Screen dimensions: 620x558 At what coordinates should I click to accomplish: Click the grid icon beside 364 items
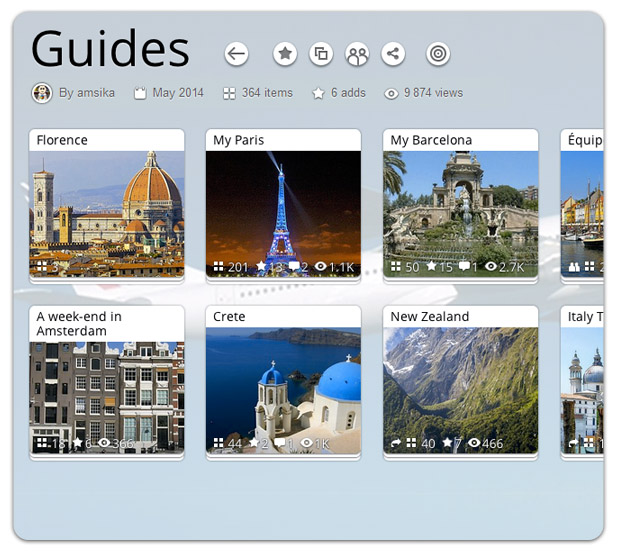click(229, 93)
